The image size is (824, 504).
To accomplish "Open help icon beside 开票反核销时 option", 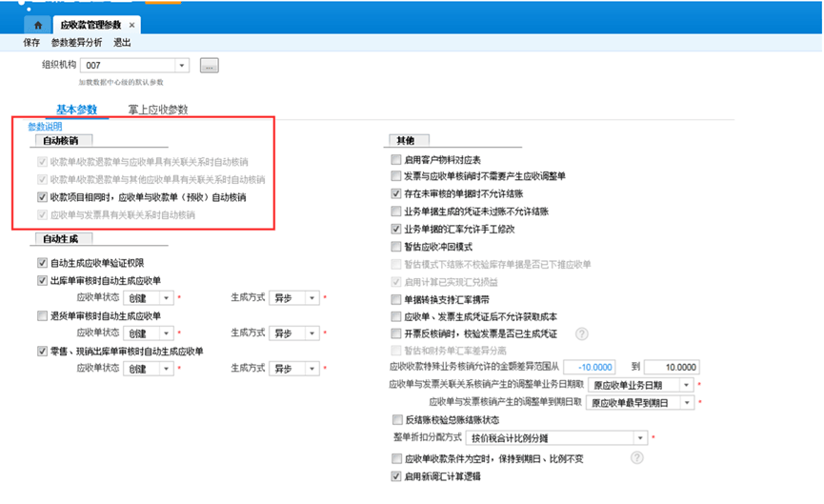I will (581, 333).
